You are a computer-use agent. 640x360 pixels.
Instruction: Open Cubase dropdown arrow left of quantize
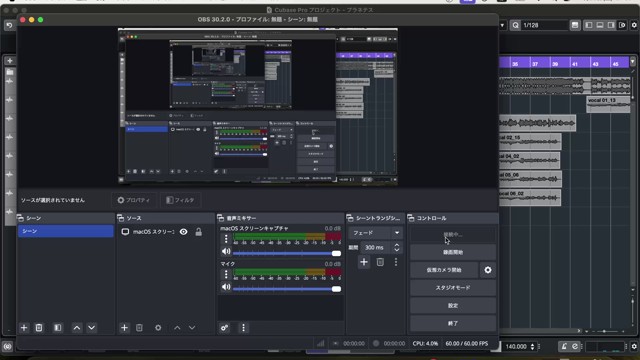pyautogui.click(x=502, y=25)
